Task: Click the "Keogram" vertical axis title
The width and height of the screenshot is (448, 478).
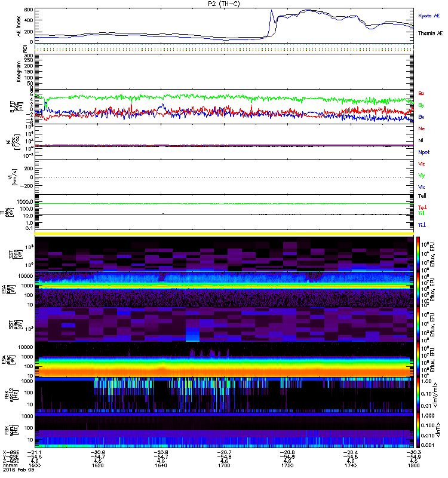Action: 19,72
